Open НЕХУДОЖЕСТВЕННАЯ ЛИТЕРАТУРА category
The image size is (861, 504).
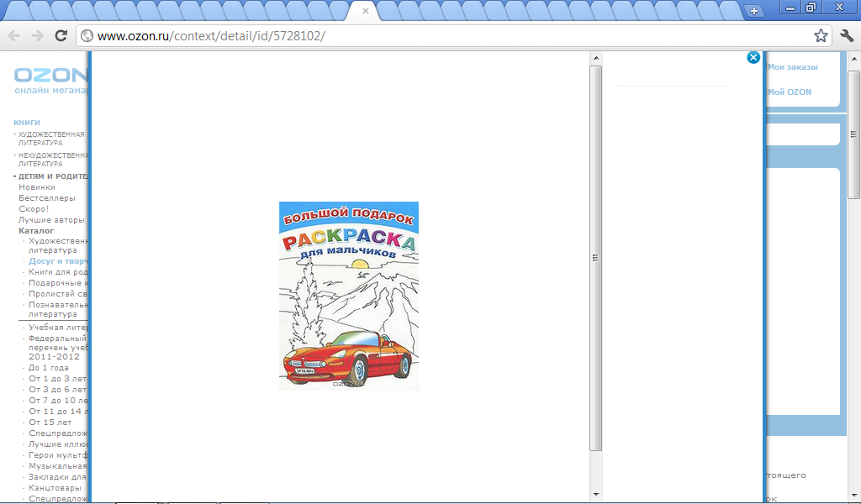(x=53, y=160)
